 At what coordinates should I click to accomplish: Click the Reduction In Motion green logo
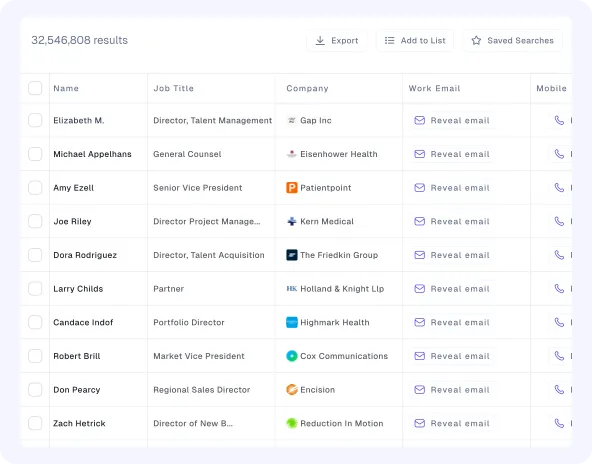click(x=291, y=423)
